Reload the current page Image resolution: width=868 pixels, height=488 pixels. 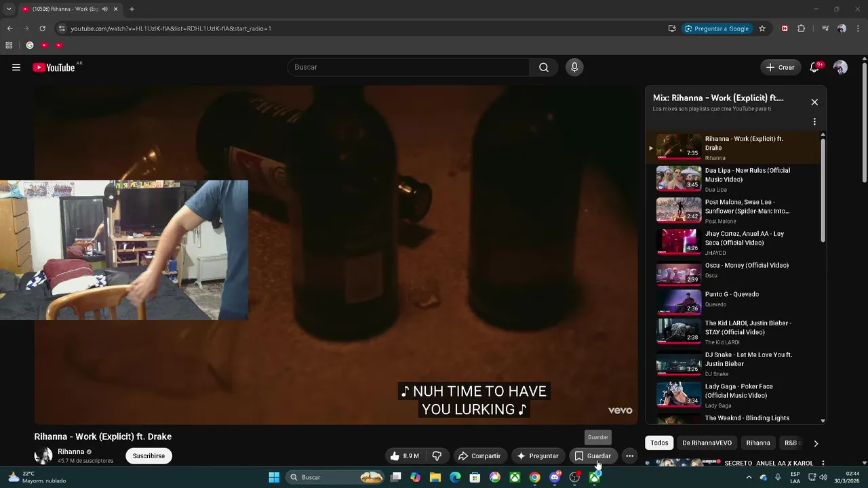(42, 28)
